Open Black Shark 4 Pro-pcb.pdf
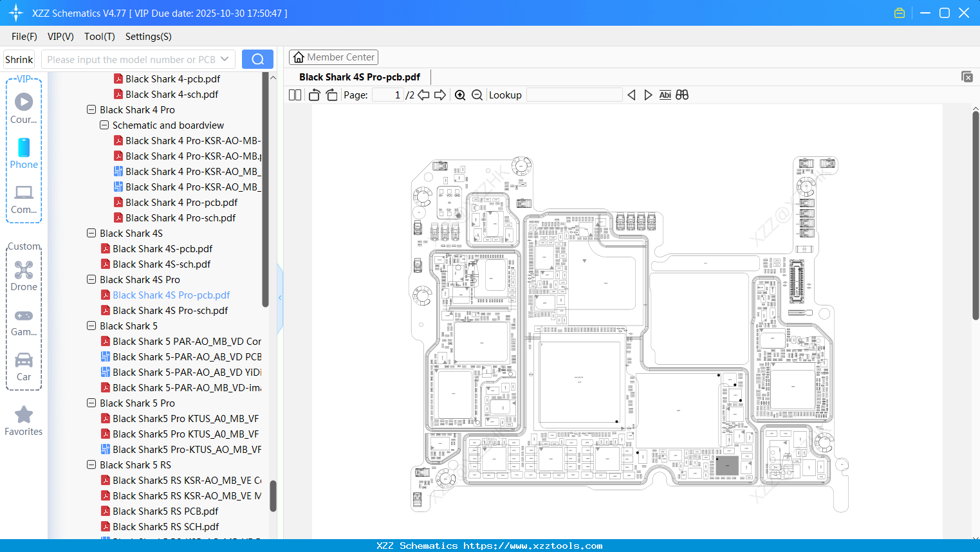Viewport: 980px width, 552px height. [181, 203]
